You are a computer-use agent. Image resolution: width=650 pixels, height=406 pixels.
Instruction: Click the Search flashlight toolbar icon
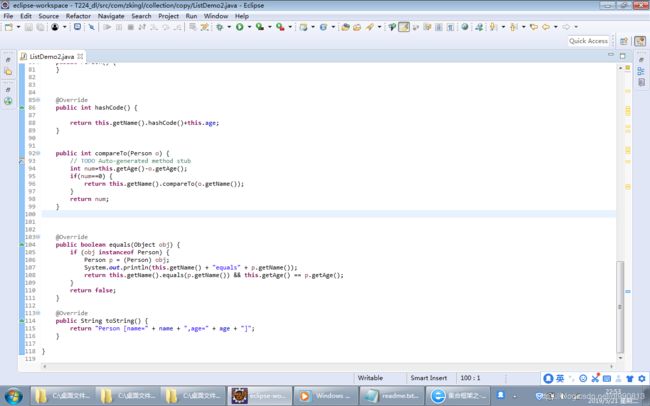click(369, 27)
